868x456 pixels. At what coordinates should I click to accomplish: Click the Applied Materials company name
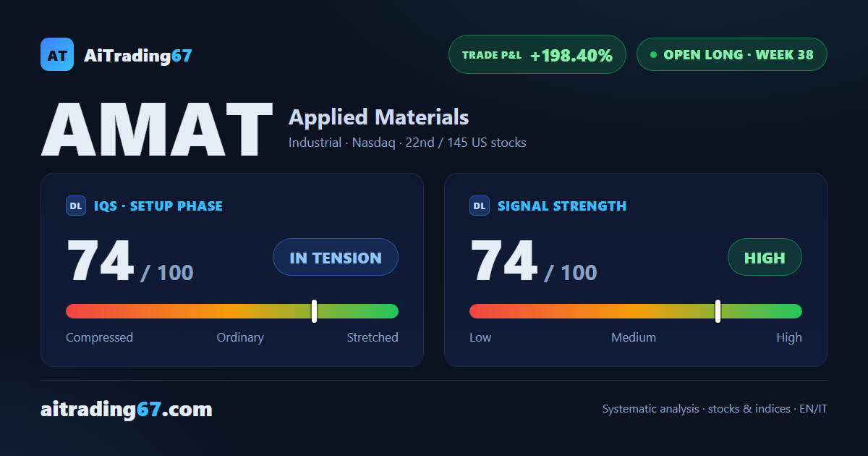[379, 117]
